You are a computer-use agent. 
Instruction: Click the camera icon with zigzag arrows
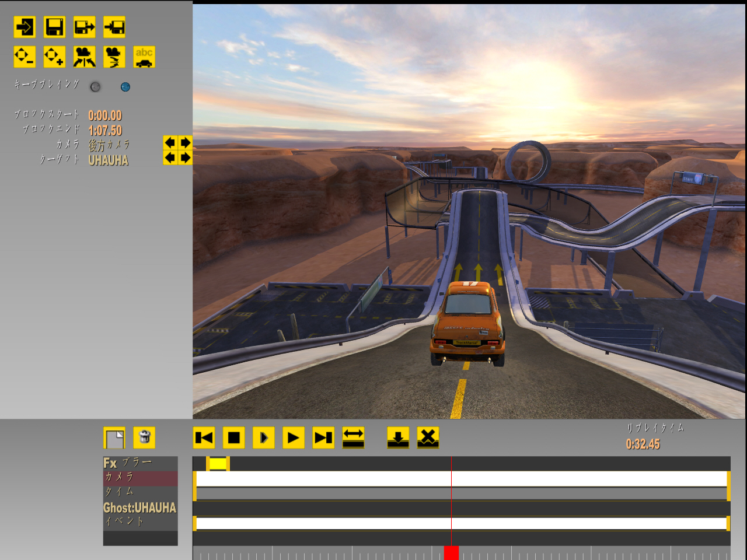click(114, 57)
